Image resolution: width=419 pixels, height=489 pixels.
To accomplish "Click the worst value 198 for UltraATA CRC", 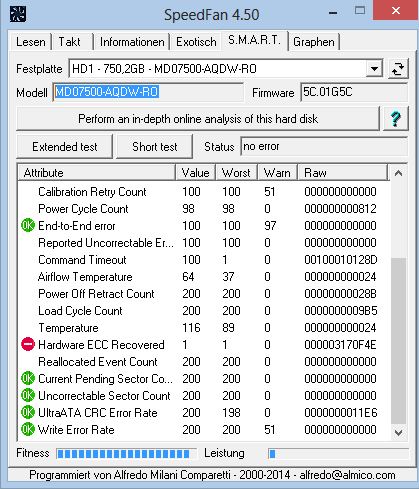I will tap(231, 413).
